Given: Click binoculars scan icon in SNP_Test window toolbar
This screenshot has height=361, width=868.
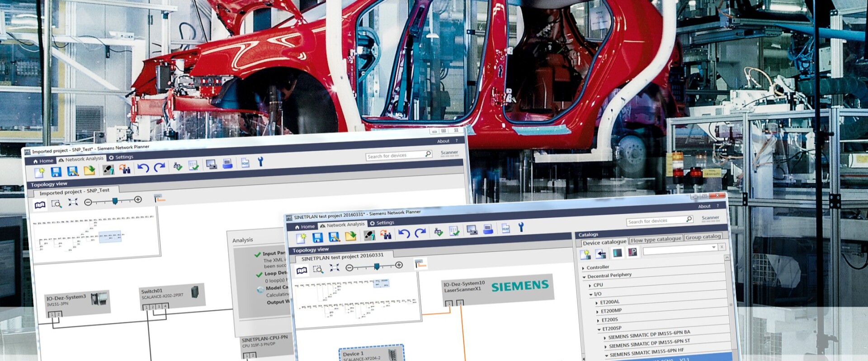Looking at the screenshot, I should click(124, 169).
